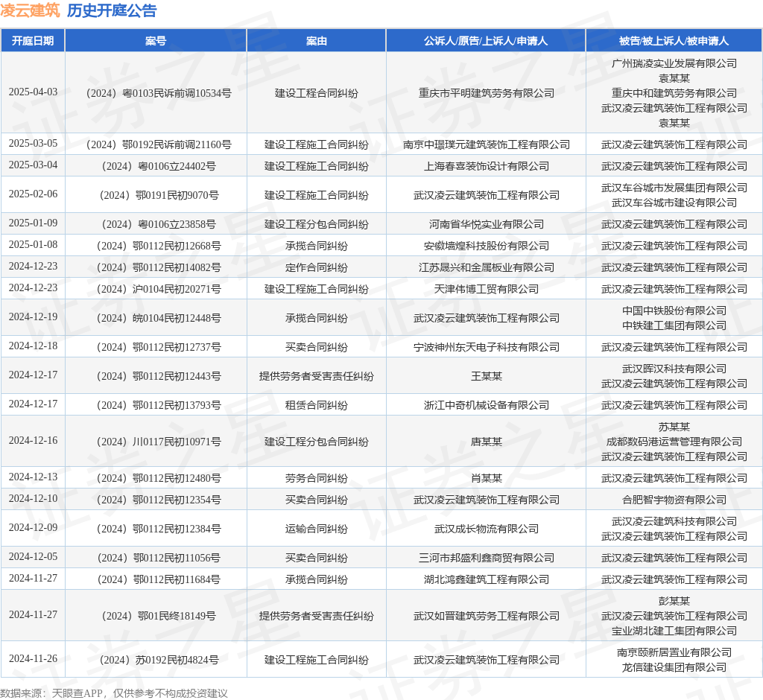763x700 pixels.
Task: Click plaintiff 三河市邦盛利鑫商贸有限公司
Action: pos(486,558)
